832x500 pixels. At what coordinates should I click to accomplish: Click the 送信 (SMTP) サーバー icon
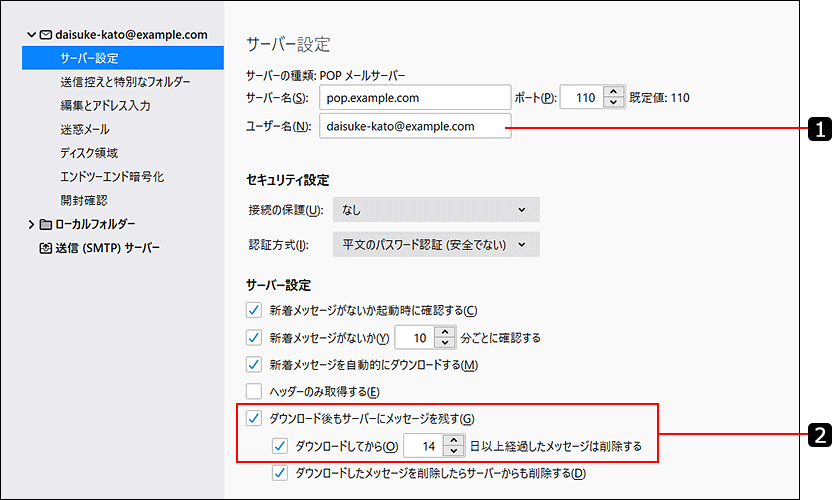point(46,248)
